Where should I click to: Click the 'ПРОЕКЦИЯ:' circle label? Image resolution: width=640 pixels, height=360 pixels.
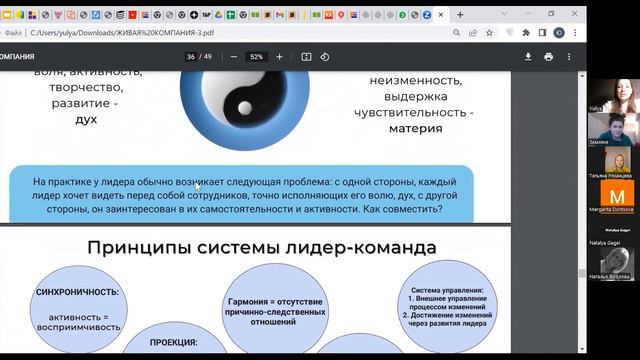click(173, 342)
